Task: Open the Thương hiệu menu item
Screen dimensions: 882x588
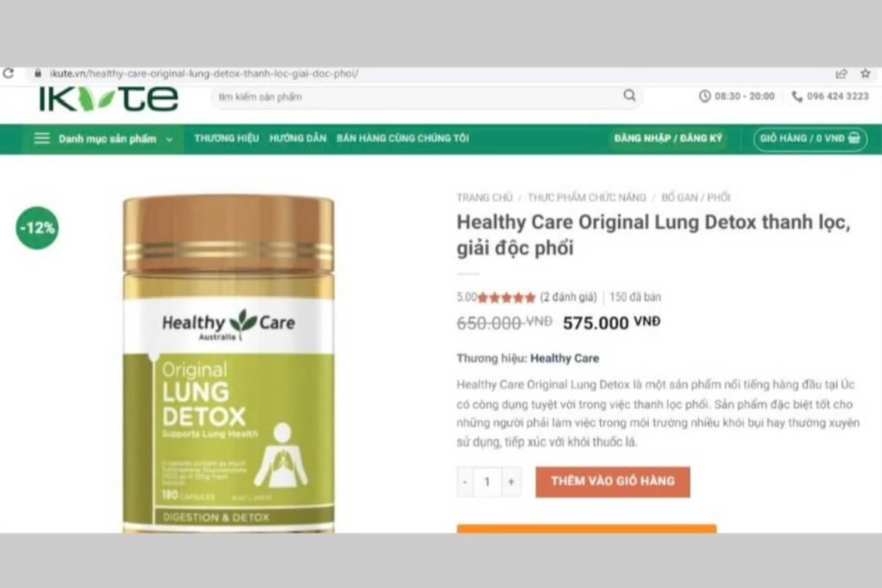Action: coord(226,138)
